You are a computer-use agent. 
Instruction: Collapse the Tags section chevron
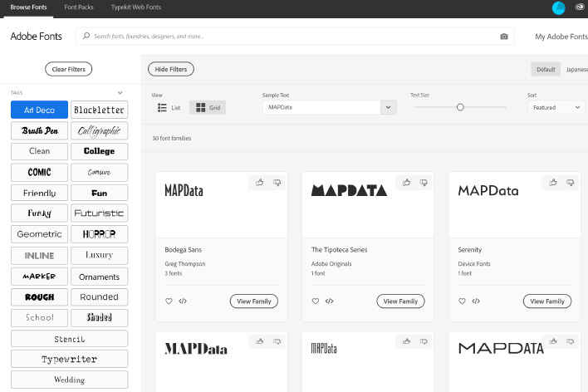[x=120, y=93]
